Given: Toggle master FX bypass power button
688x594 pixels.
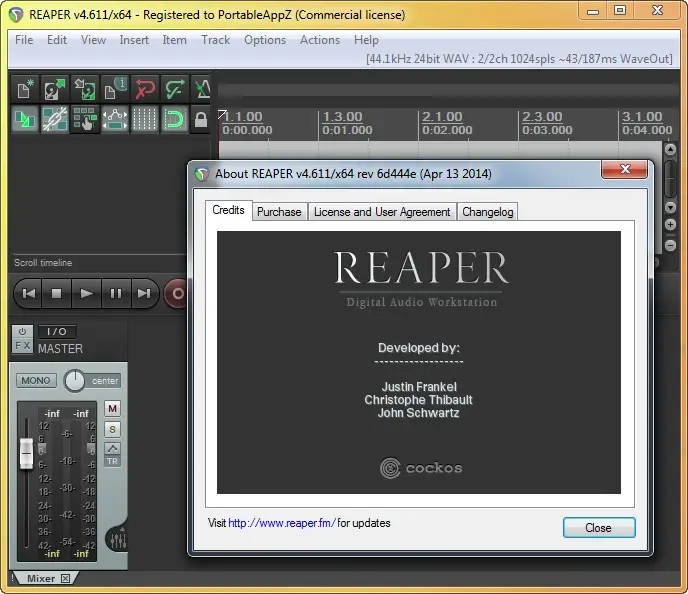Looking at the screenshot, I should [22, 331].
